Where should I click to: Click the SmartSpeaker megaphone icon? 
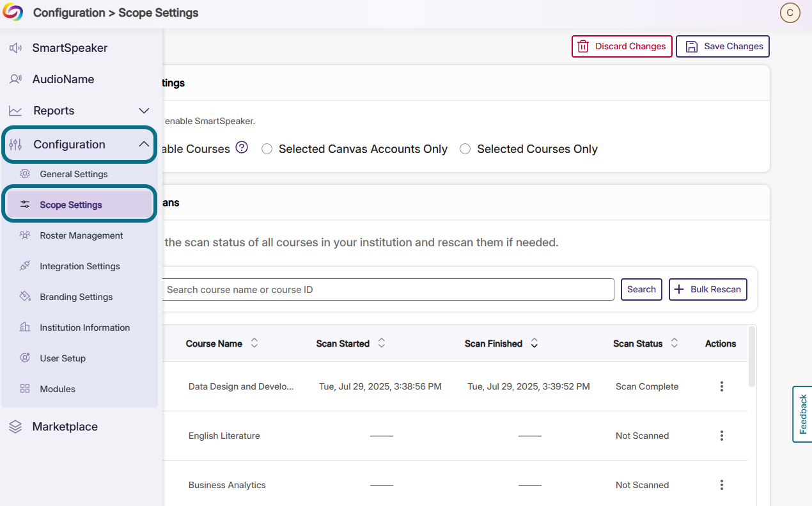16,48
